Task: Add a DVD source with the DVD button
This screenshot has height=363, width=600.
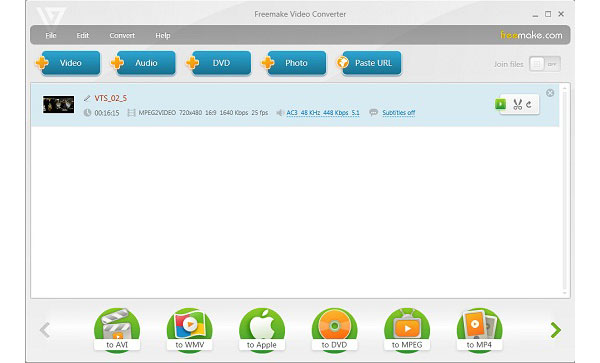Action: 219,63
